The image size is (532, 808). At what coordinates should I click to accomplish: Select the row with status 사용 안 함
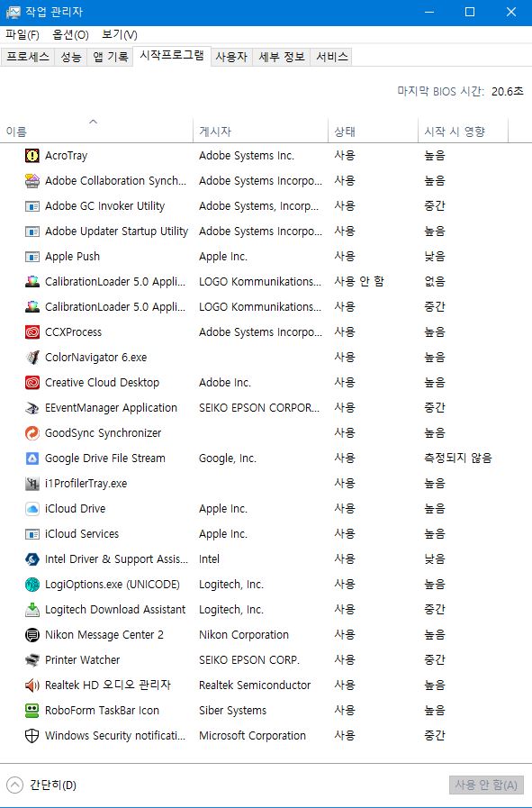(266, 282)
